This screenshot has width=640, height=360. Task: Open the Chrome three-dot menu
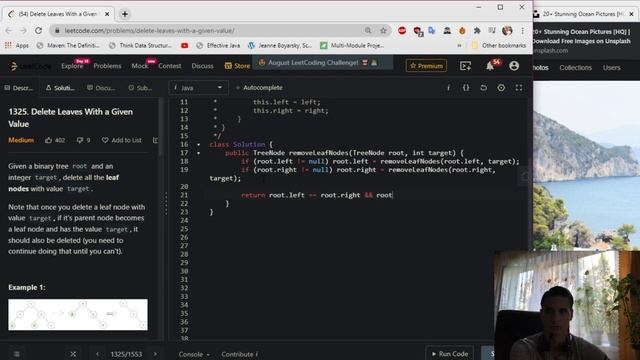tap(522, 31)
